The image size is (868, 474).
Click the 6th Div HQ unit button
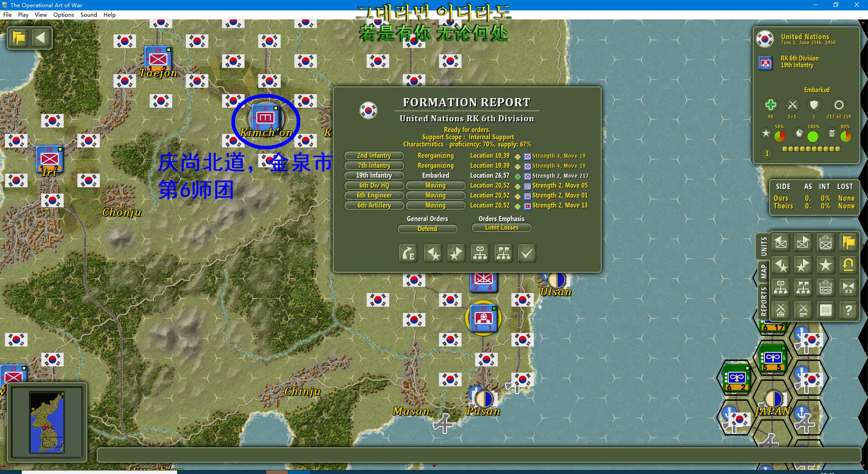[374, 185]
